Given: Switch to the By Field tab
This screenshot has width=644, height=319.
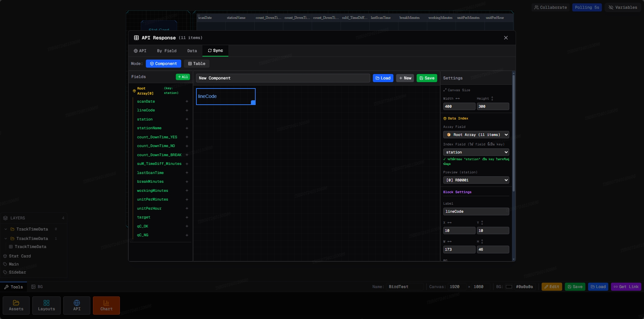Looking at the screenshot, I should pyautogui.click(x=167, y=51).
